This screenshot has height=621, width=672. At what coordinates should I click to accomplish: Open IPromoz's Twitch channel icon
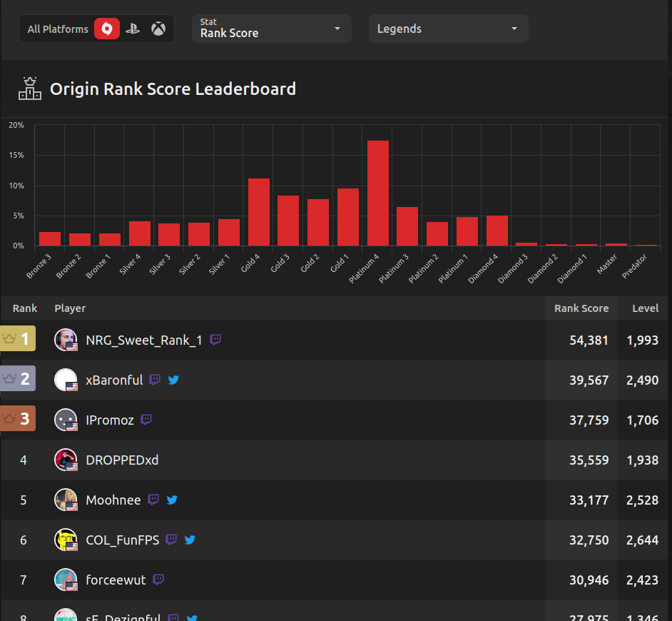click(146, 420)
